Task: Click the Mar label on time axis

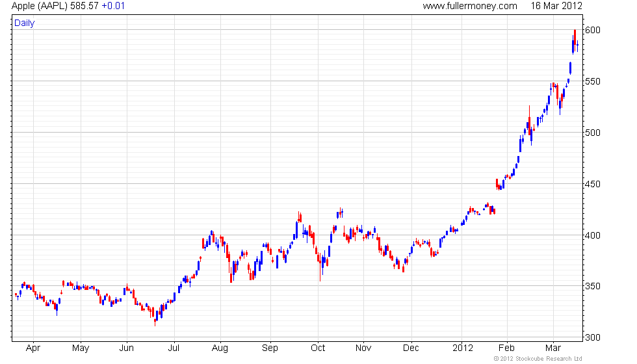Action: [x=553, y=348]
